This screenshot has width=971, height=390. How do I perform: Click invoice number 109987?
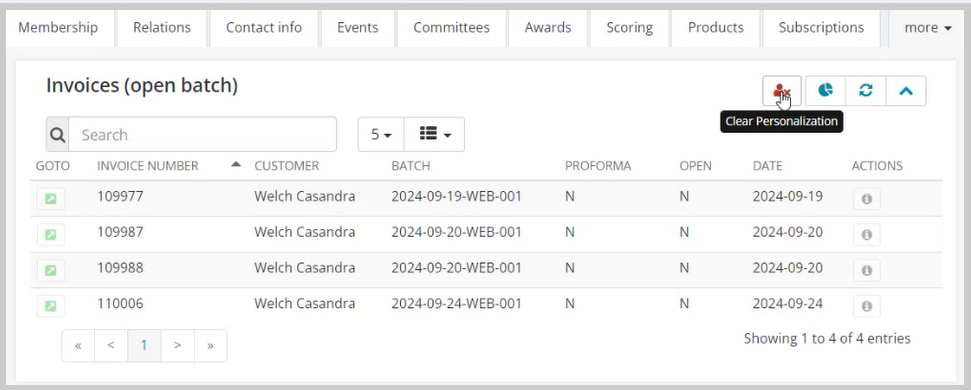point(120,232)
